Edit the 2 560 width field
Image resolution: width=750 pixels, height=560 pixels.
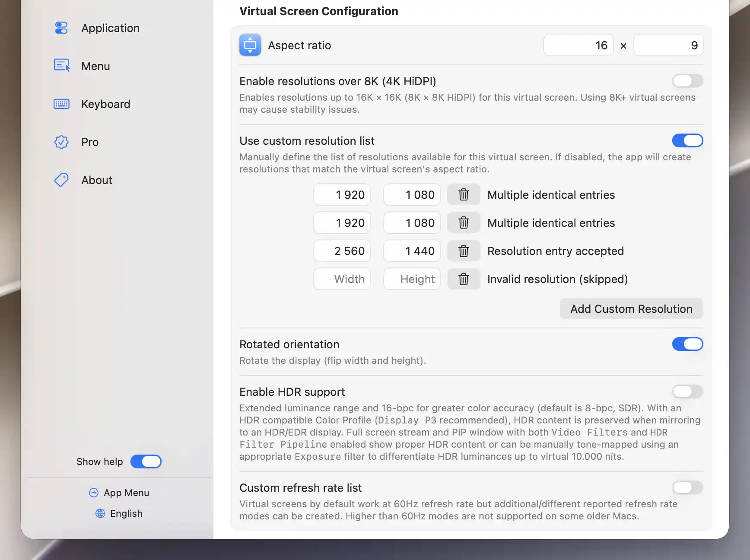click(342, 251)
